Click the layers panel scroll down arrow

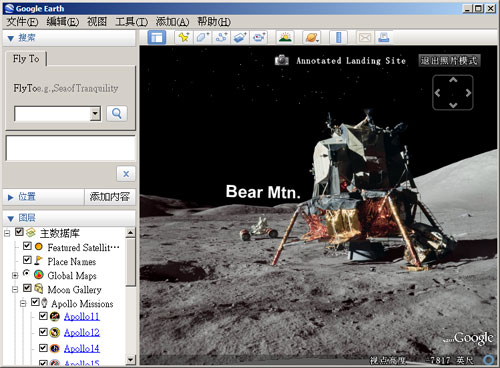click(x=131, y=359)
